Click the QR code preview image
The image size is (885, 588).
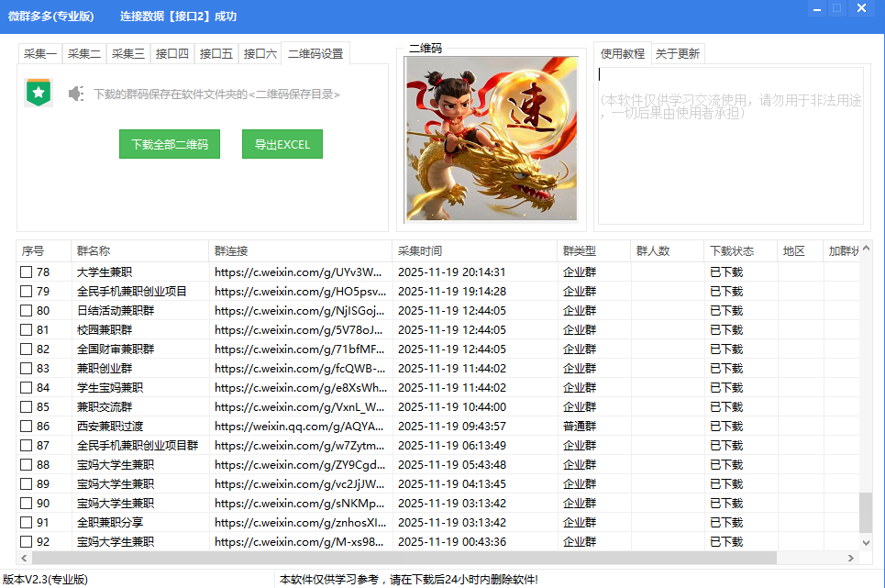493,141
